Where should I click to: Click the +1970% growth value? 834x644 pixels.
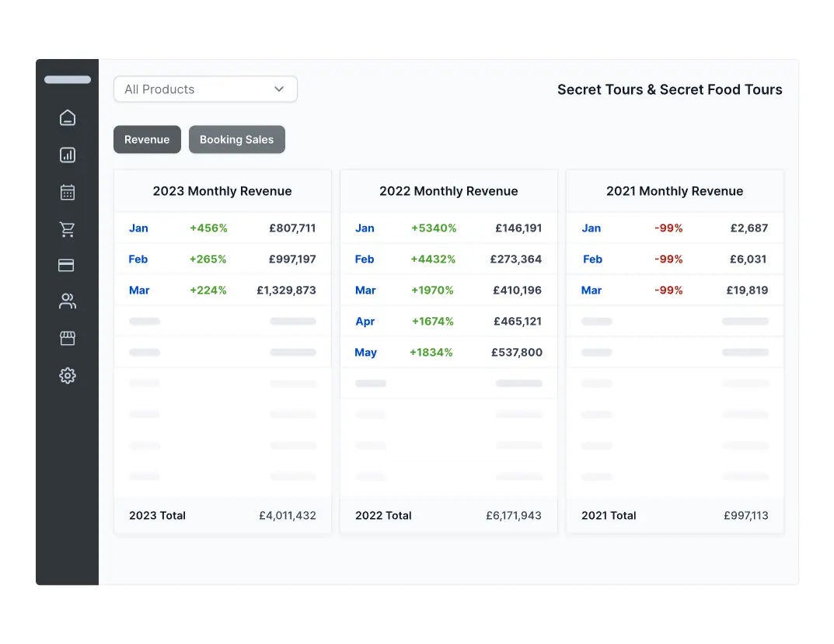click(x=432, y=291)
